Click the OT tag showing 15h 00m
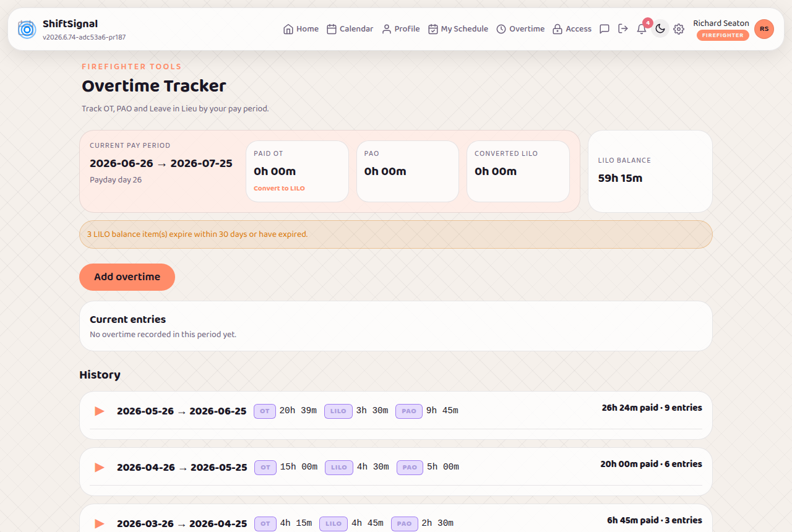Viewport: 792px width, 532px height. tap(265, 467)
